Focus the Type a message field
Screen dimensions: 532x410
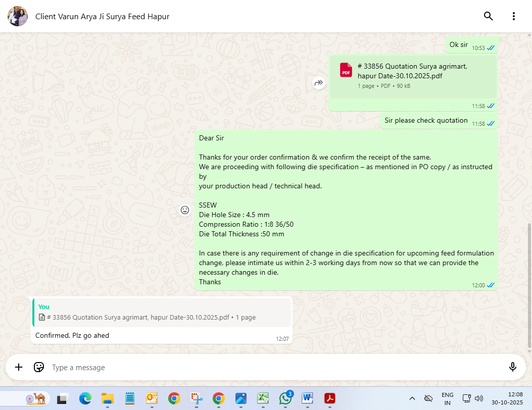[x=273, y=368]
